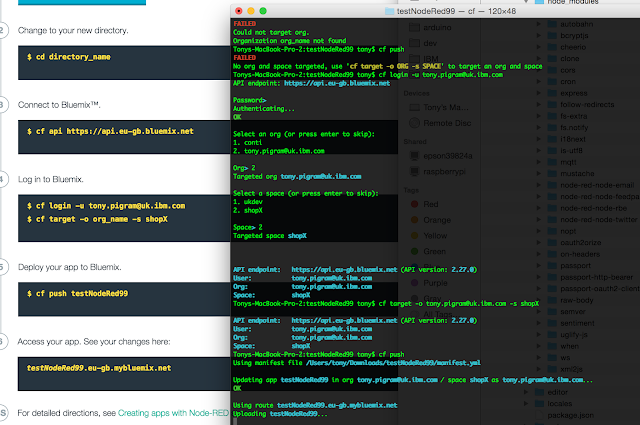The height and width of the screenshot is (425, 640).
Task: Click the editor folder icon
Action: coord(540,392)
